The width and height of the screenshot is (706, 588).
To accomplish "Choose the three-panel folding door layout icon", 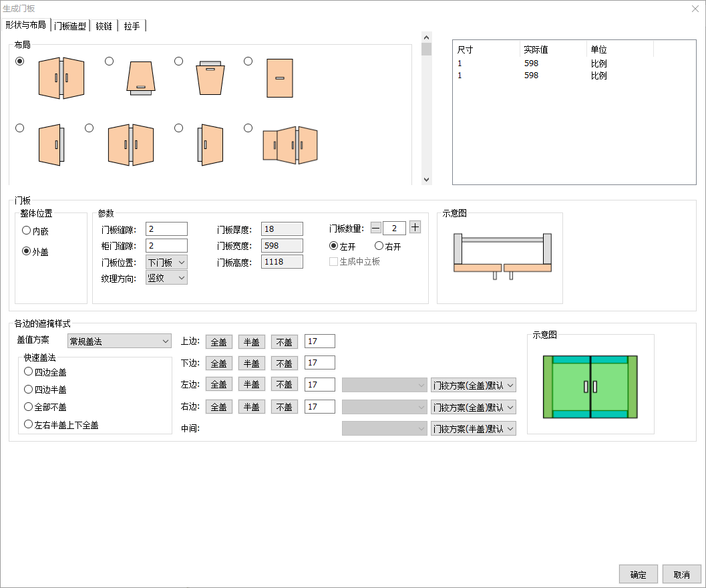I will pyautogui.click(x=291, y=145).
